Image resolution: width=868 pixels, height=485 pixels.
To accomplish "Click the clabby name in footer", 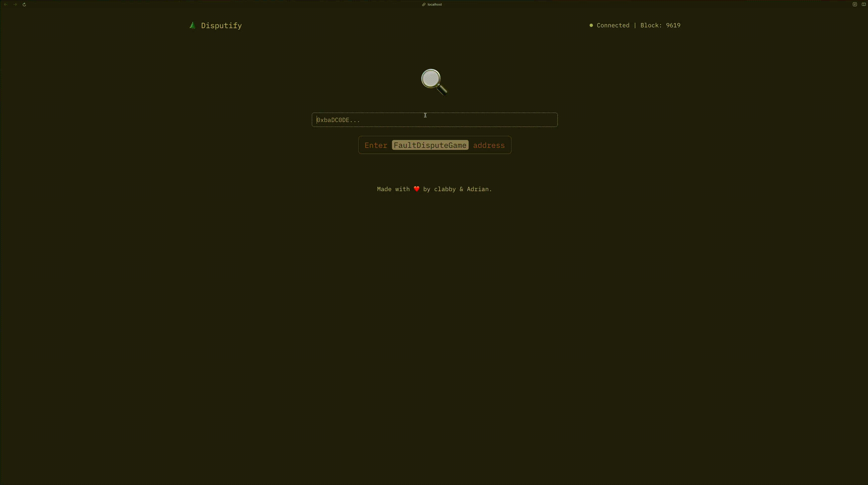I will point(445,189).
